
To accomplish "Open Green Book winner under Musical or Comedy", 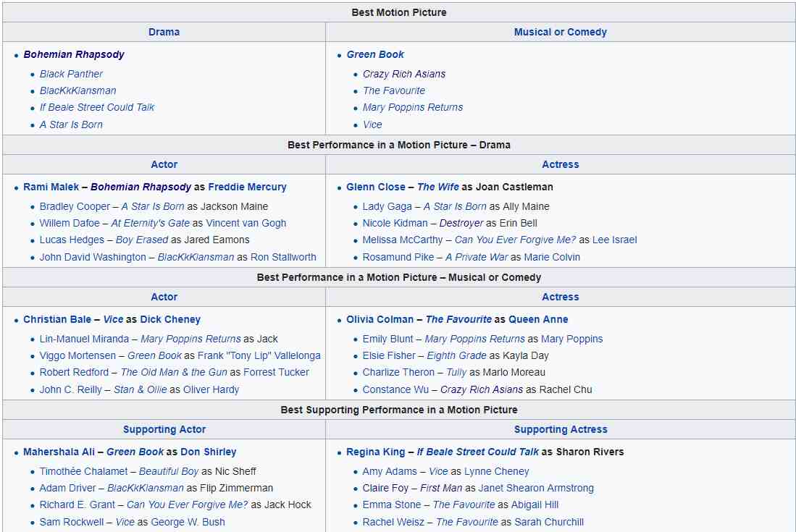I will [x=375, y=54].
